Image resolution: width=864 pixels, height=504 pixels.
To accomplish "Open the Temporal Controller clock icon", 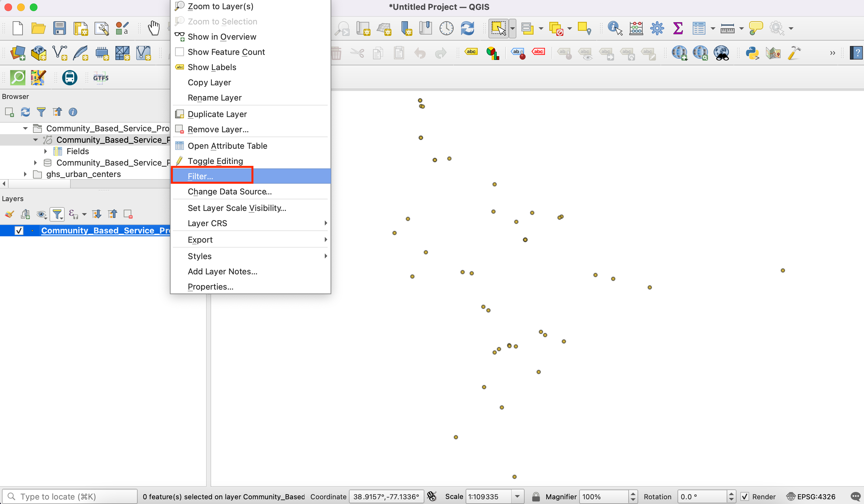I will [446, 28].
